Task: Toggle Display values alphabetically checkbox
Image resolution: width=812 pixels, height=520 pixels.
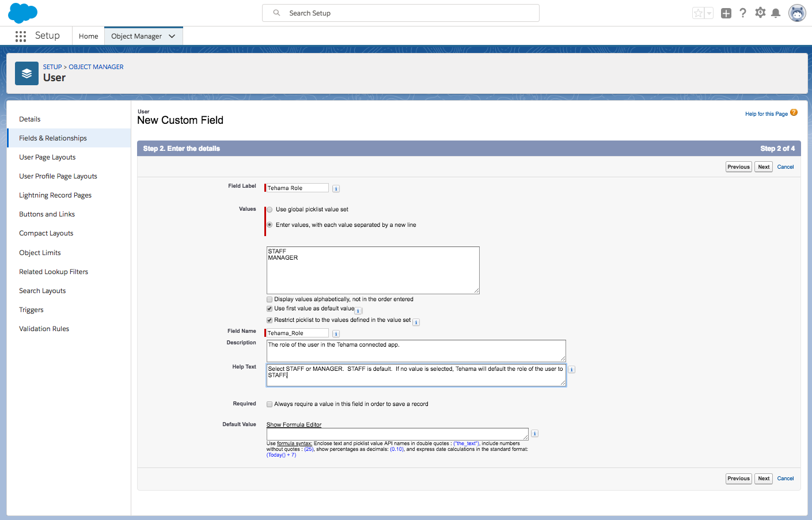Action: coord(270,299)
